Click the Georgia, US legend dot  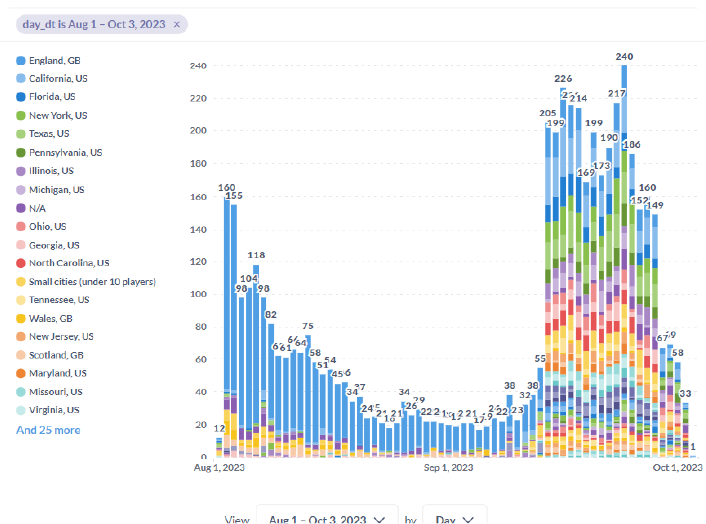[21, 245]
